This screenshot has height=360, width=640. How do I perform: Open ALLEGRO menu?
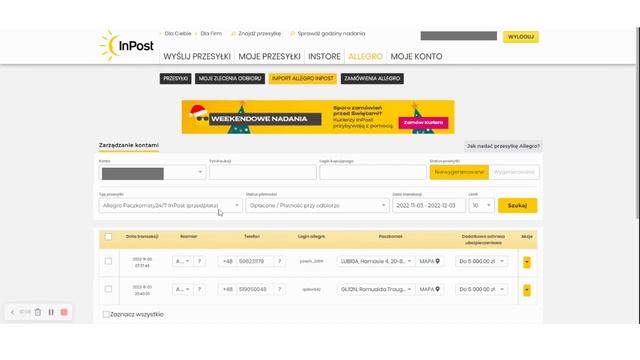365,57
